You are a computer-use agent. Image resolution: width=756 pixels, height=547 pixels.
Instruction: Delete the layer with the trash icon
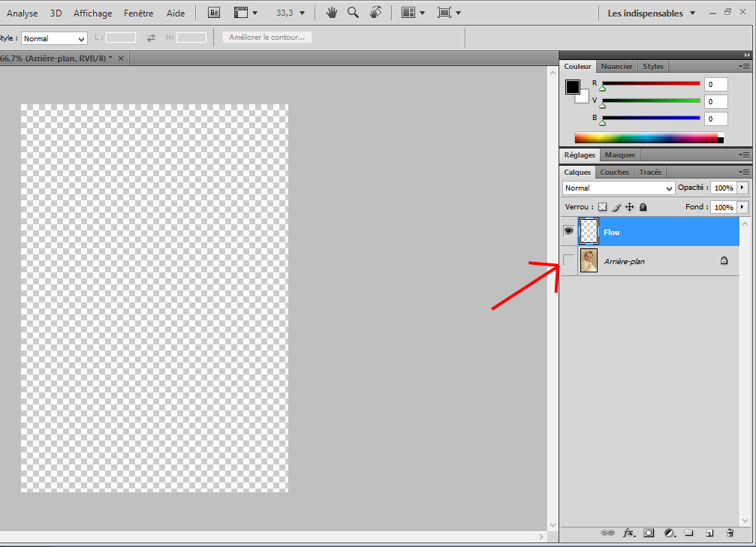click(x=729, y=533)
